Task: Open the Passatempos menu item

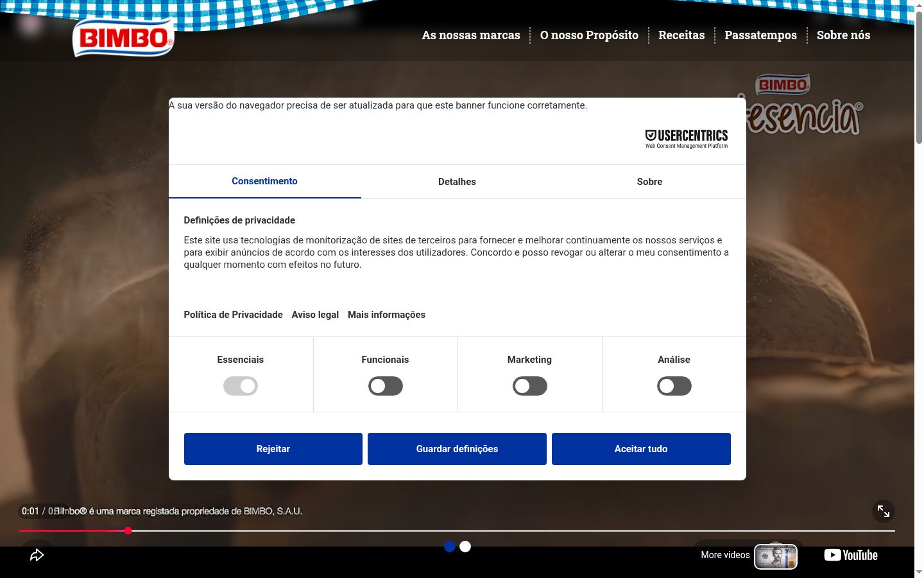Action: click(x=760, y=35)
